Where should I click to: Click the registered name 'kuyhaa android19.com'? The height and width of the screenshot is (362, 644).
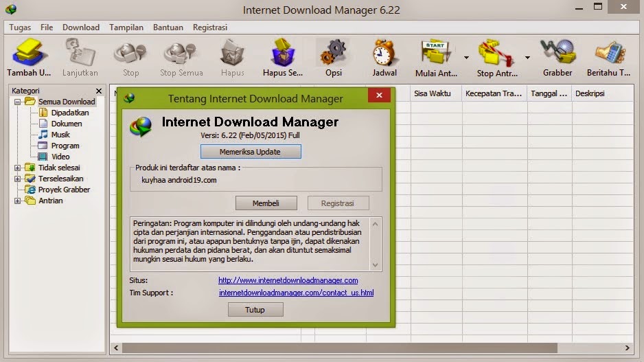click(179, 180)
